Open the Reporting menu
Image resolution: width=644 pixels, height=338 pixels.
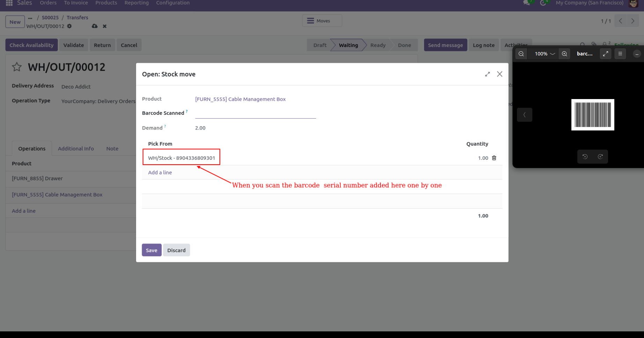click(136, 3)
